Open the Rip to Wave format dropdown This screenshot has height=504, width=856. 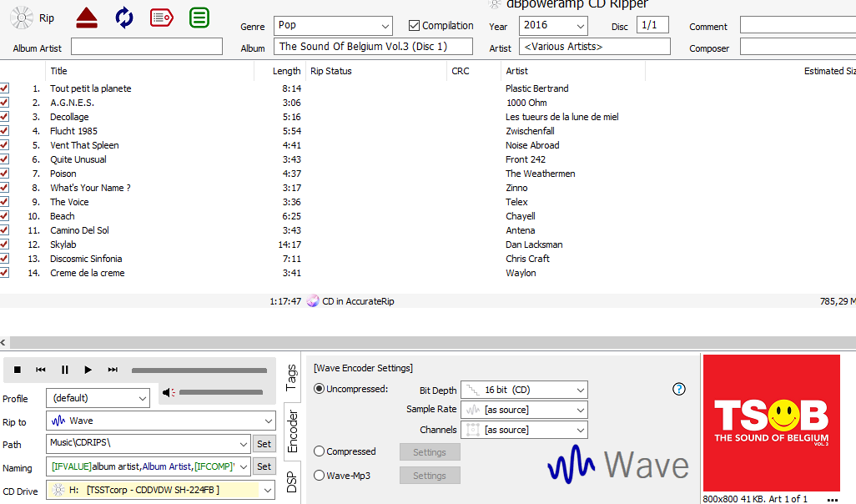pos(160,421)
